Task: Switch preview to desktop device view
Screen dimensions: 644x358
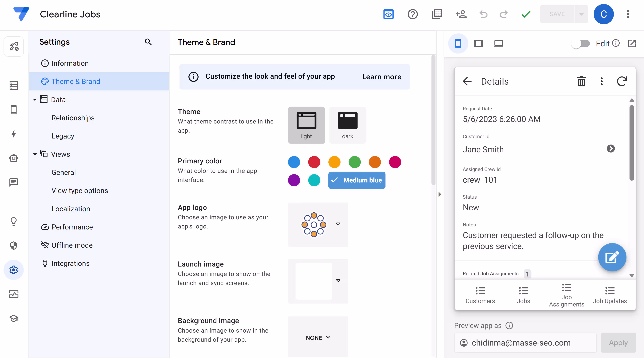Action: (x=498, y=43)
